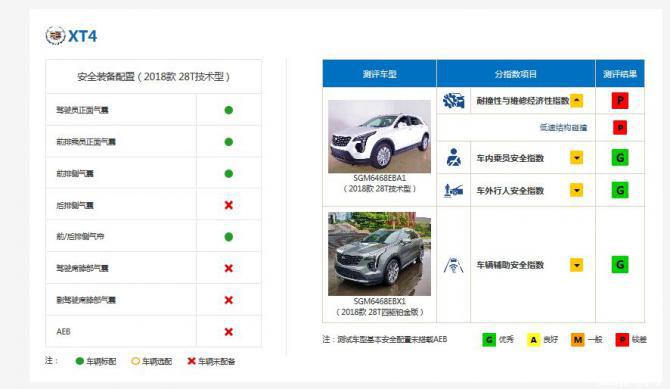Click the 耐撞性与维修经济性指数 label

tap(523, 101)
